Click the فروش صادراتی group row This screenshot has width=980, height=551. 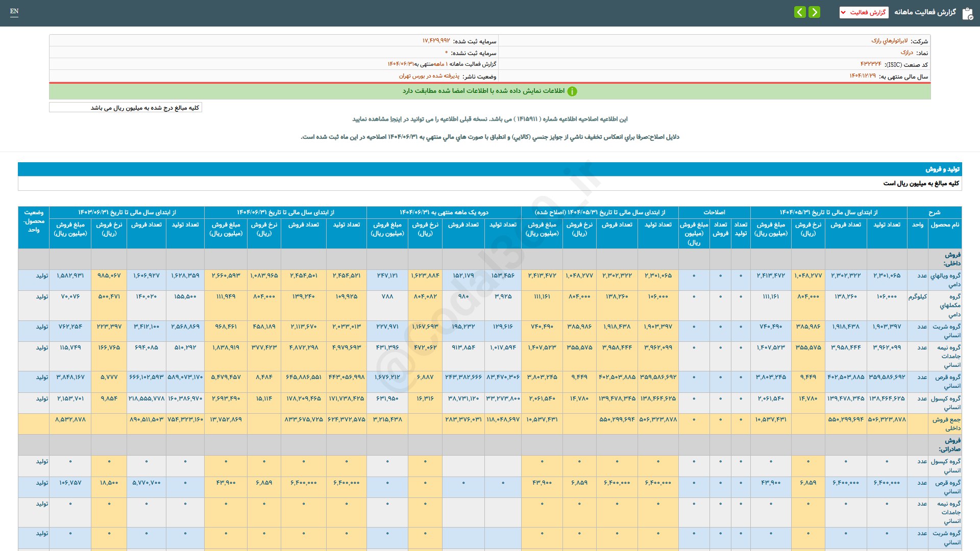949,444
